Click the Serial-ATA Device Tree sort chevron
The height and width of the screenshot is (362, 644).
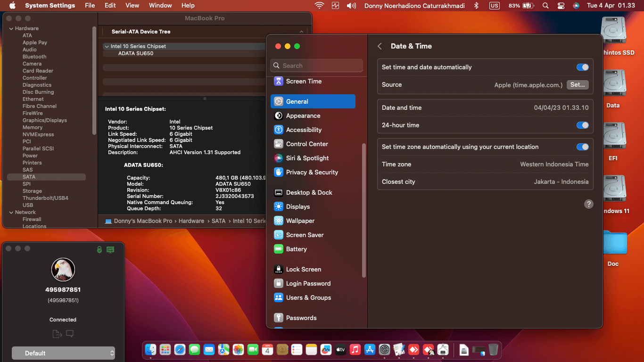301,32
